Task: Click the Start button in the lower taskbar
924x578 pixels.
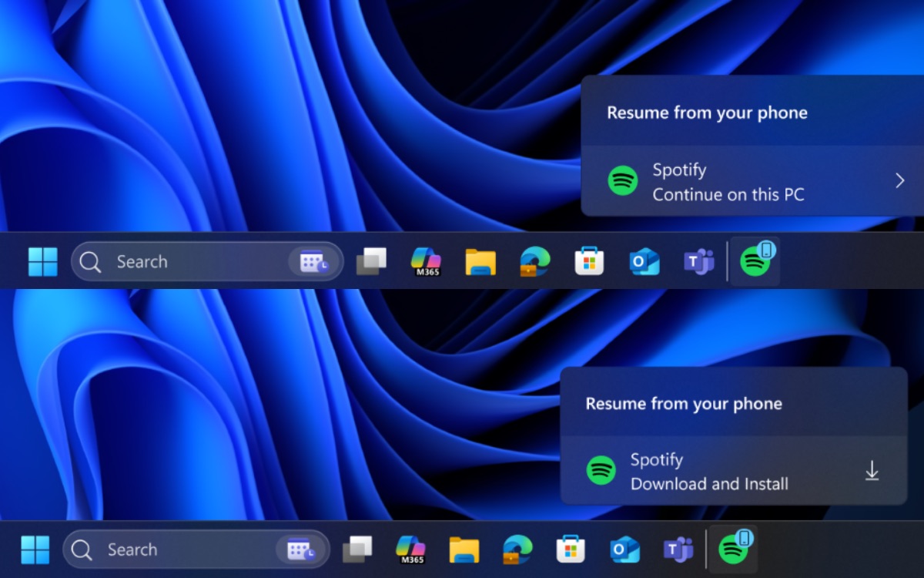Action: click(35, 549)
